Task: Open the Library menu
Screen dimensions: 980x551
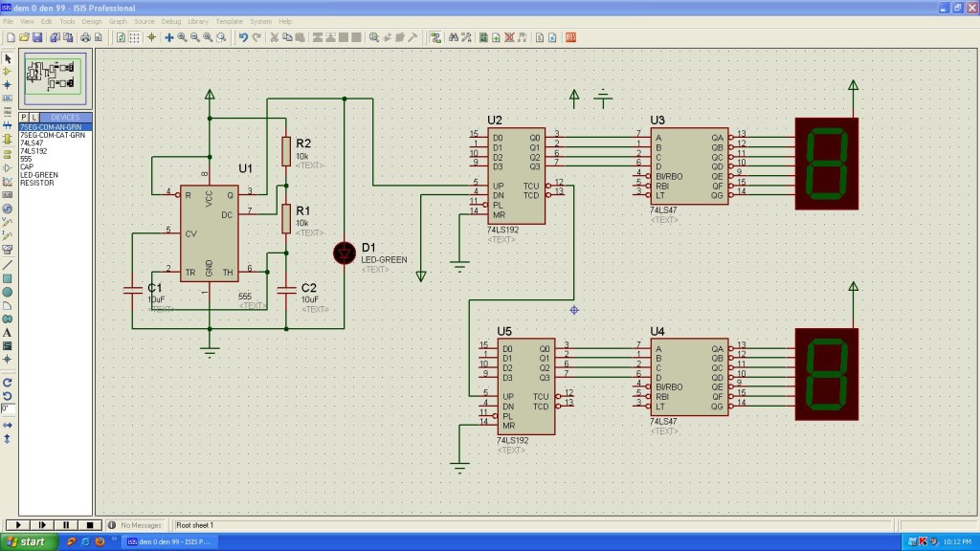Action: [x=198, y=21]
